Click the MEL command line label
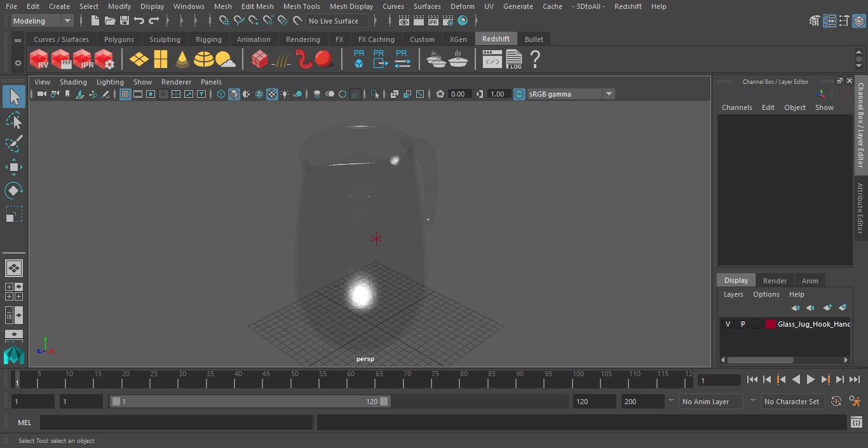This screenshot has height=448, width=868. pos(24,423)
